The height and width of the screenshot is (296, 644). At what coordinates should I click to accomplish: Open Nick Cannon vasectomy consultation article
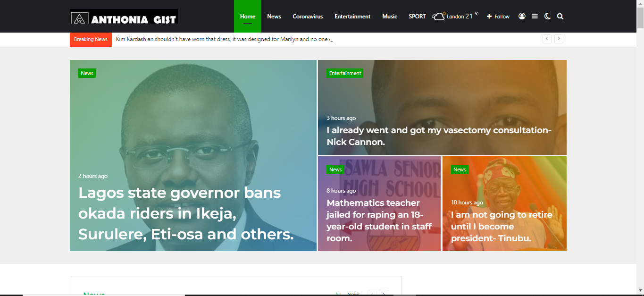click(x=439, y=136)
